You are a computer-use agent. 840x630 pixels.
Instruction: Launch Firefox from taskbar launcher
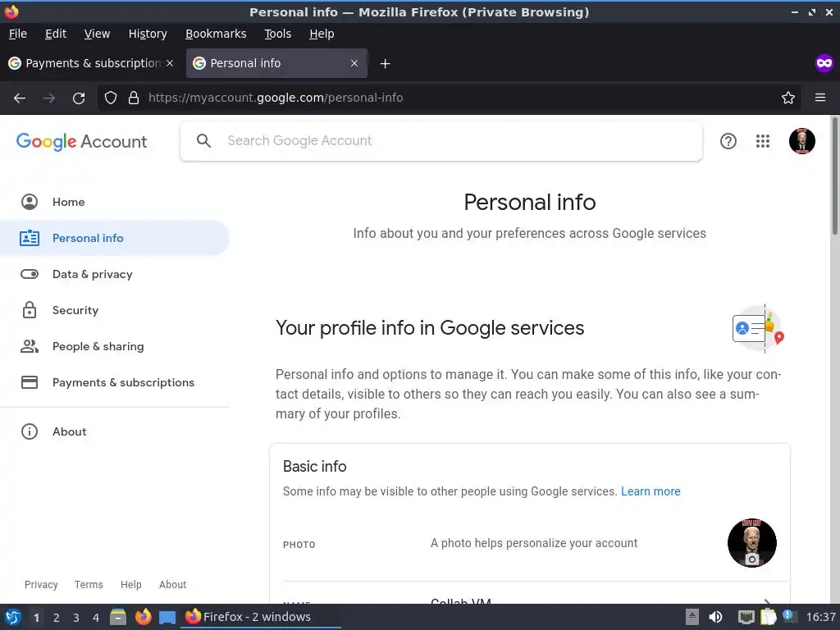[143, 617]
